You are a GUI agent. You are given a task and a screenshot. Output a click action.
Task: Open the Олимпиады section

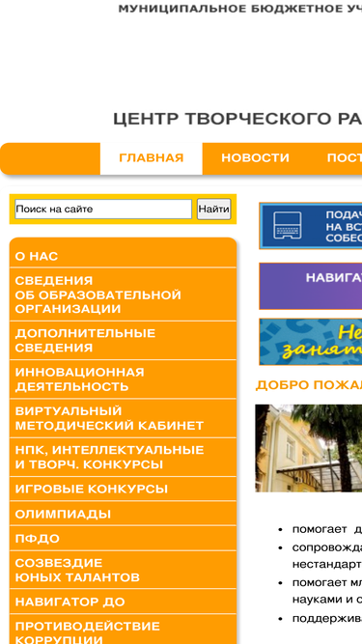click(124, 514)
